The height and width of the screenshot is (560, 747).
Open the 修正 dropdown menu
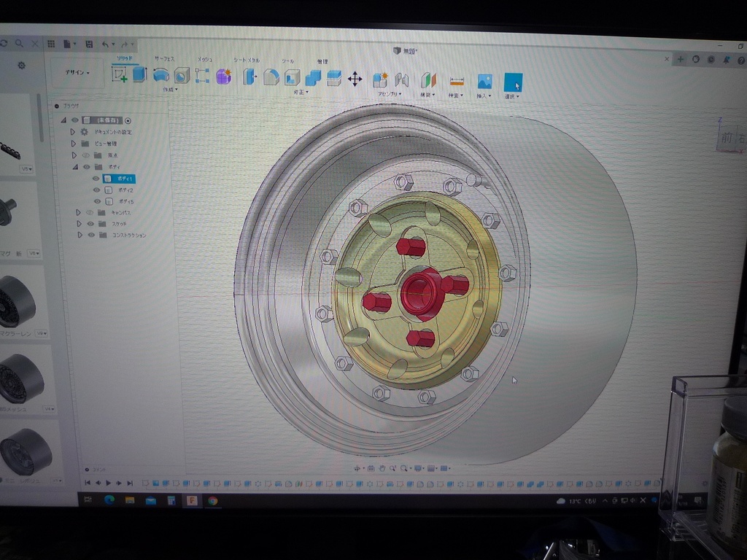click(x=301, y=92)
